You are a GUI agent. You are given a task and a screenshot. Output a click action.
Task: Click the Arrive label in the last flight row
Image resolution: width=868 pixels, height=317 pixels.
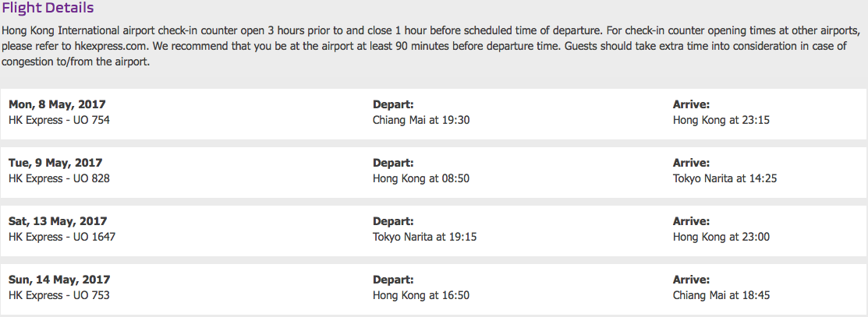[691, 280]
